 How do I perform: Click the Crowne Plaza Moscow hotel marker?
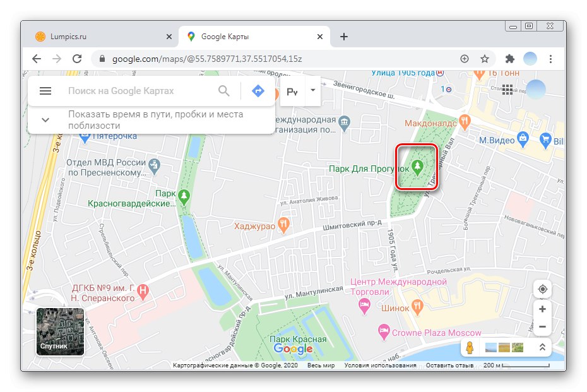383,332
